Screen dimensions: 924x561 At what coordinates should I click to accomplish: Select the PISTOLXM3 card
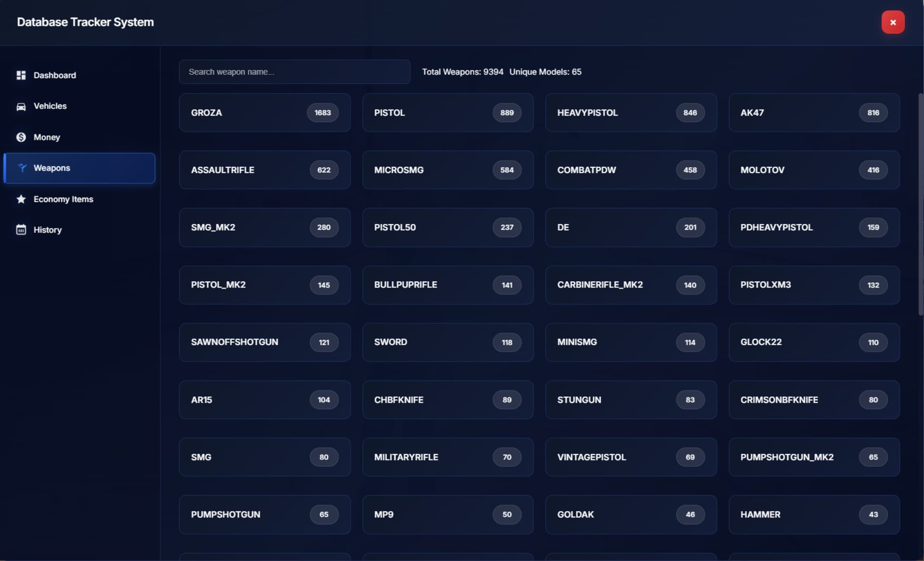814,285
